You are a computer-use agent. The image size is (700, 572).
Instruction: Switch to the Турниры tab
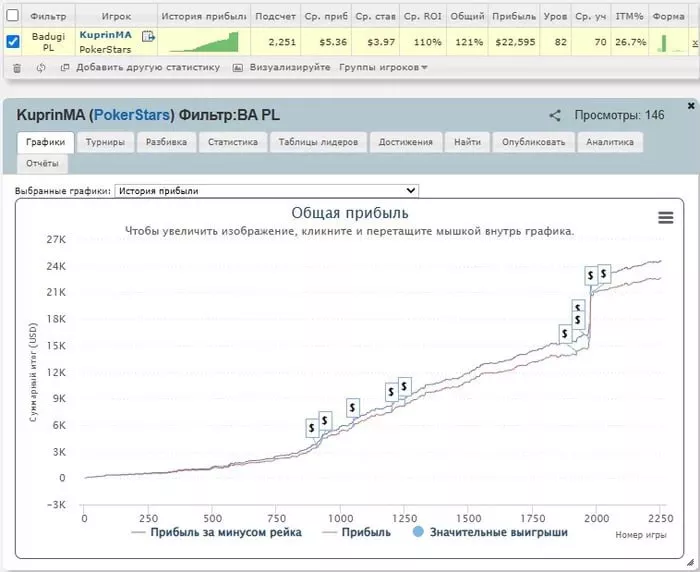tap(105, 142)
